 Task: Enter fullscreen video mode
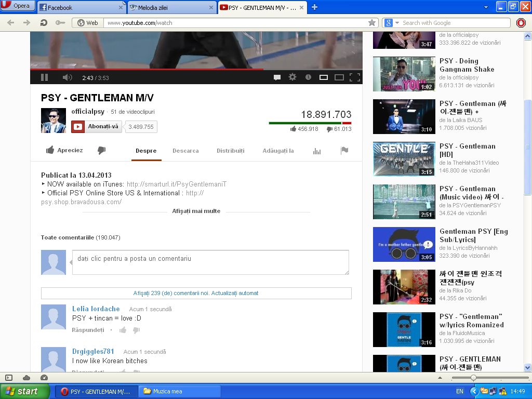point(354,78)
